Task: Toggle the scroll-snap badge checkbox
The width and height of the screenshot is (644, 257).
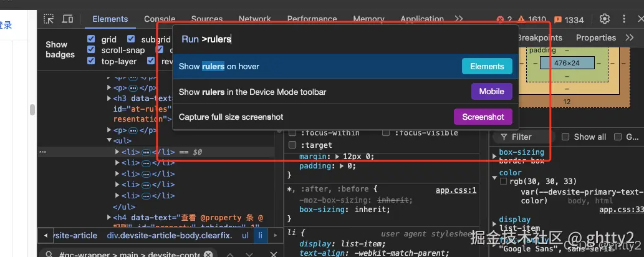Action: pyautogui.click(x=91, y=50)
